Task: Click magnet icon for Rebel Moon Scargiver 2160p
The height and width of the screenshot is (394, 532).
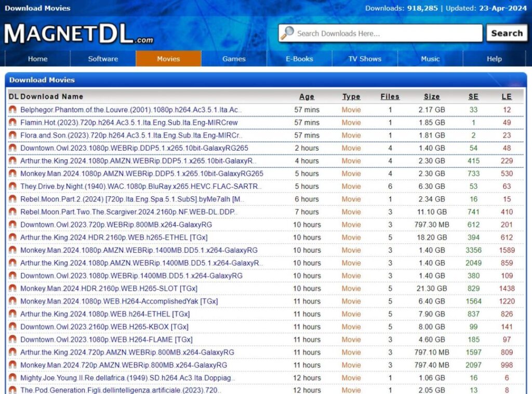Action: 12,212
